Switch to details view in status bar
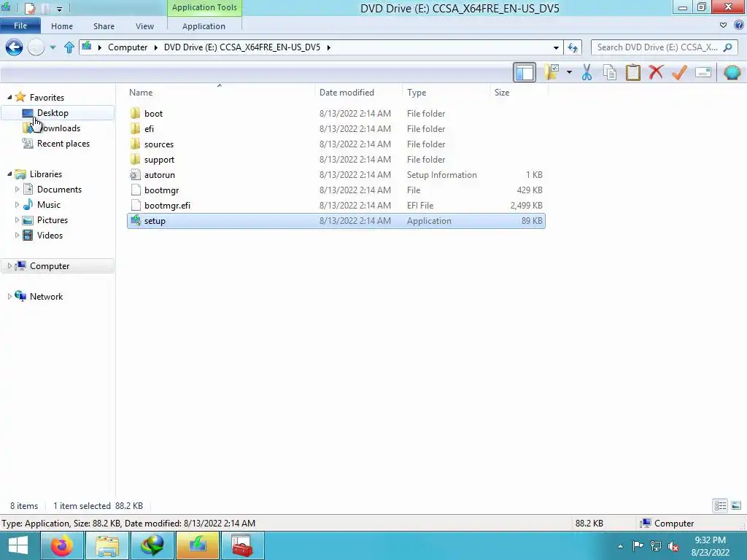 coord(720,505)
